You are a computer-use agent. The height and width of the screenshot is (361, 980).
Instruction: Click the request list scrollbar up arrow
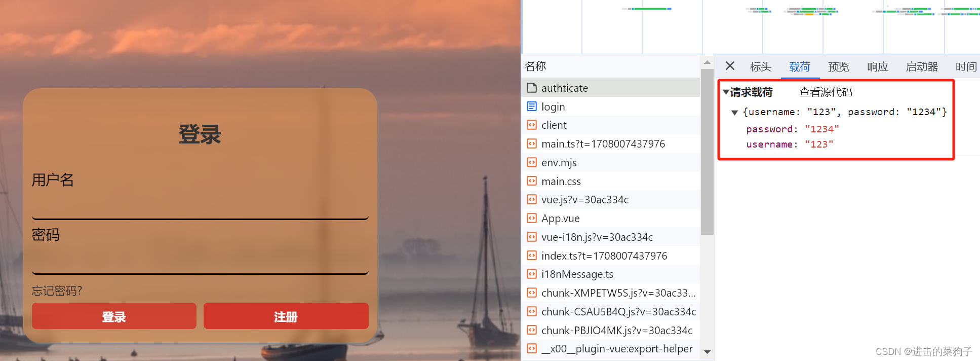click(707, 62)
